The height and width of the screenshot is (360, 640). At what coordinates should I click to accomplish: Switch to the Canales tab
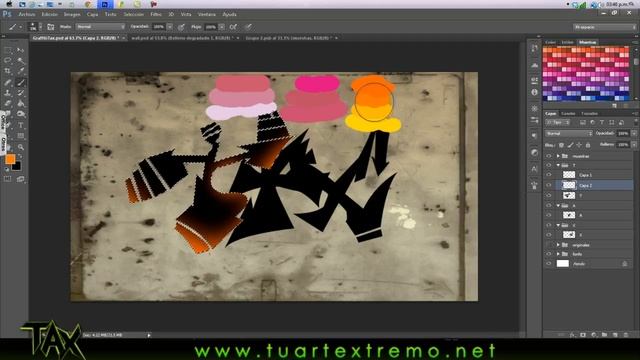pos(568,113)
